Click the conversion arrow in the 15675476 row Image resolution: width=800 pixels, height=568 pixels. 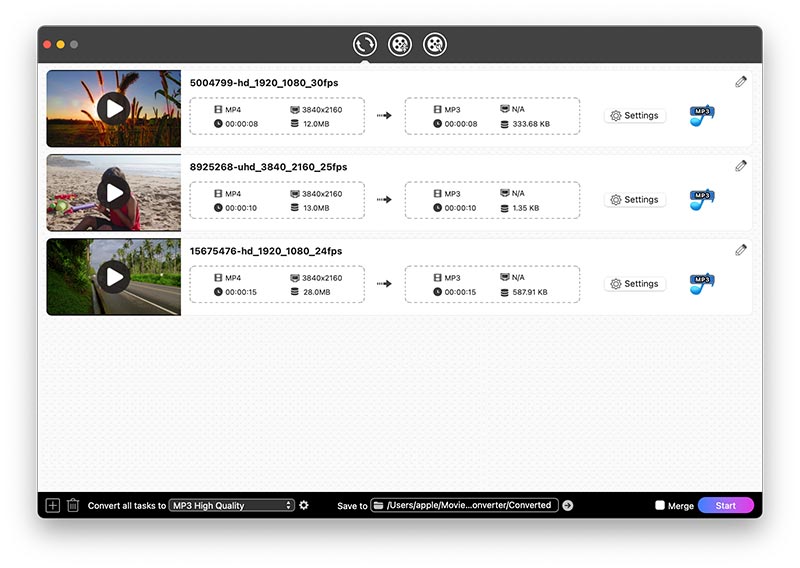coord(384,284)
